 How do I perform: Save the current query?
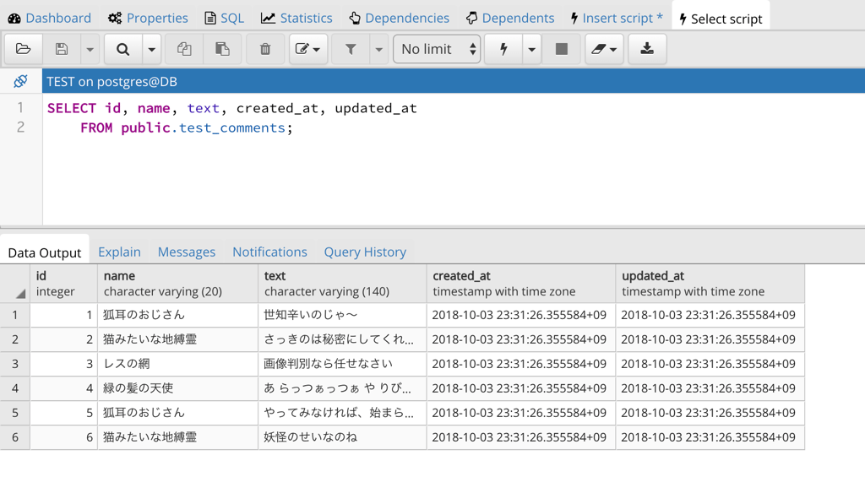[x=60, y=49]
